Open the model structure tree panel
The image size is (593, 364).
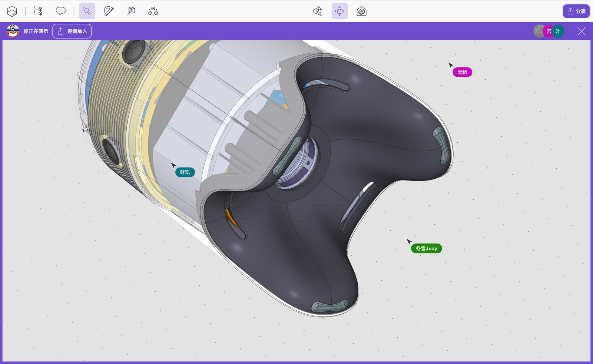click(38, 11)
